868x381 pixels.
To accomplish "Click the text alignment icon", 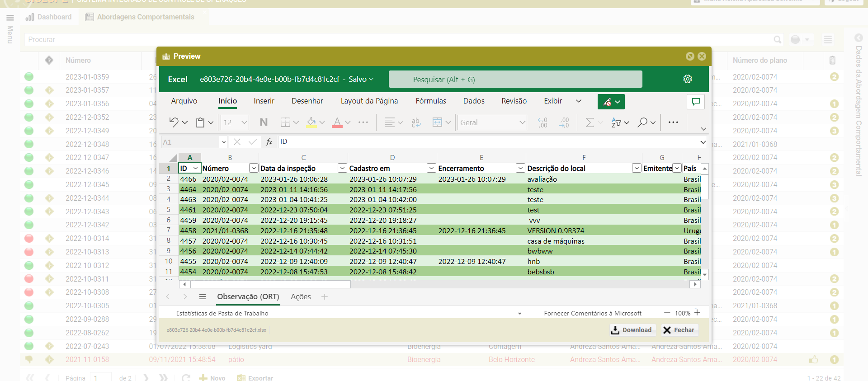I will (389, 122).
